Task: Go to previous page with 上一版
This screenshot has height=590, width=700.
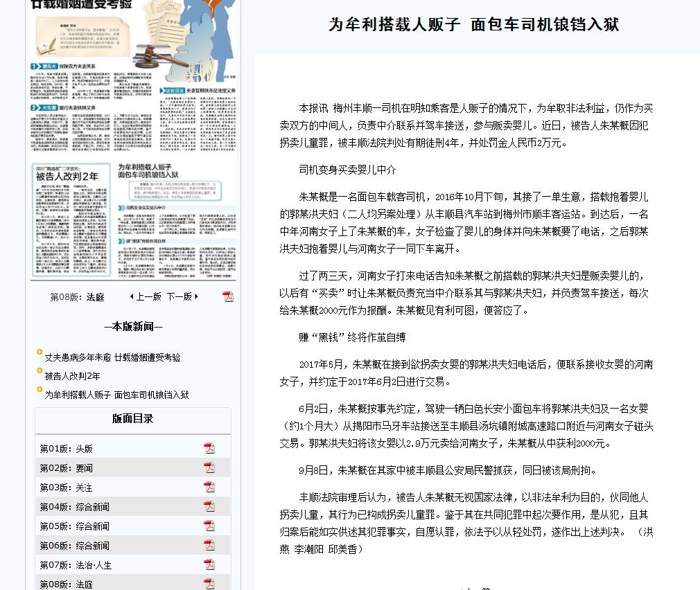Action: coord(146,296)
